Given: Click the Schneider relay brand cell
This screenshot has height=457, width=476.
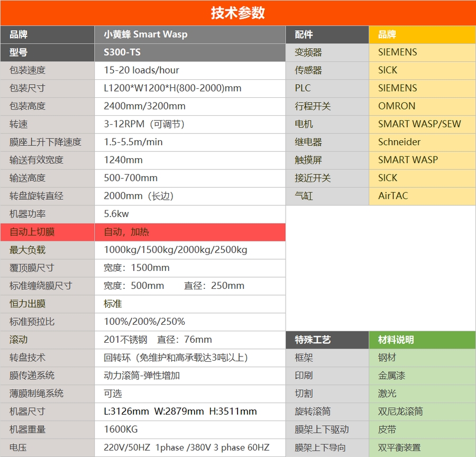Looking at the screenshot, I should [x=422, y=142].
